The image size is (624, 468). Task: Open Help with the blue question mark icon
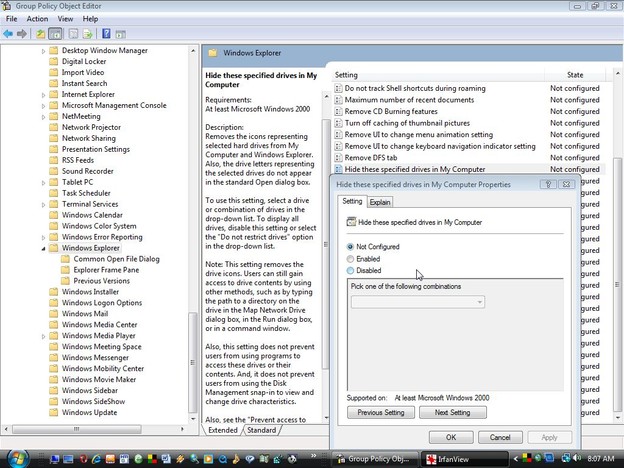pyautogui.click(x=106, y=33)
